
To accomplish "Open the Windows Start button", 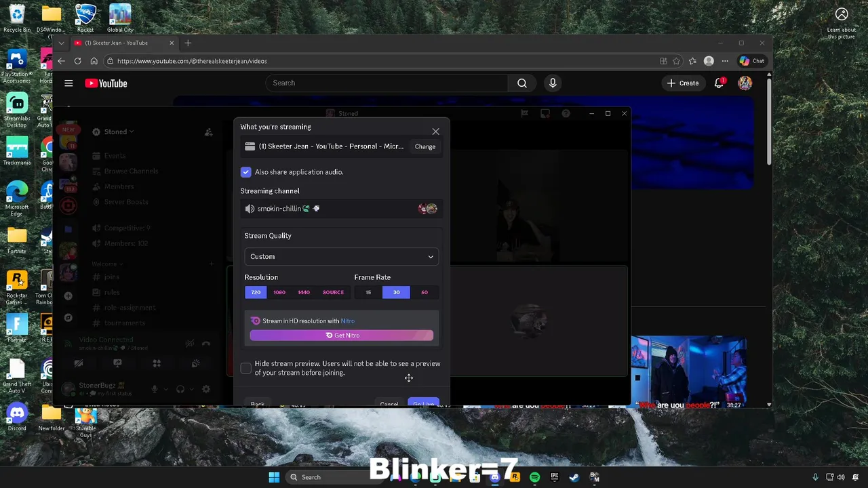I will click(274, 477).
